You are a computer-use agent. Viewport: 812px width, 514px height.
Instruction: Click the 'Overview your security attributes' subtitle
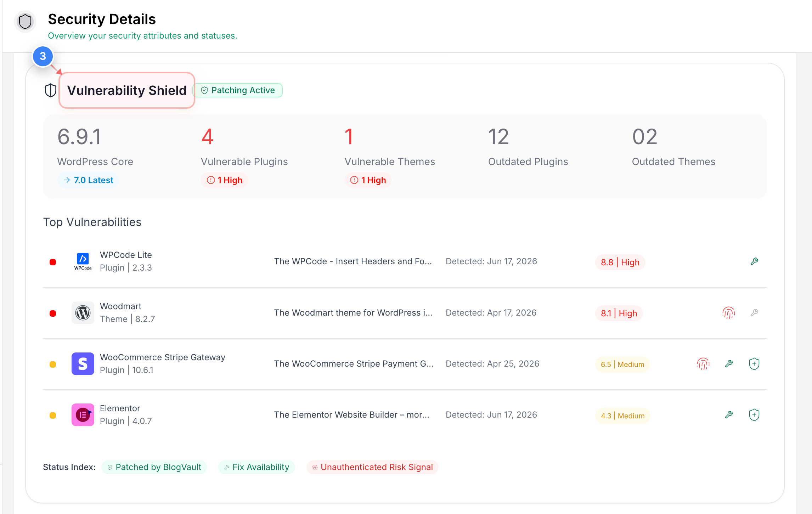[x=143, y=36]
